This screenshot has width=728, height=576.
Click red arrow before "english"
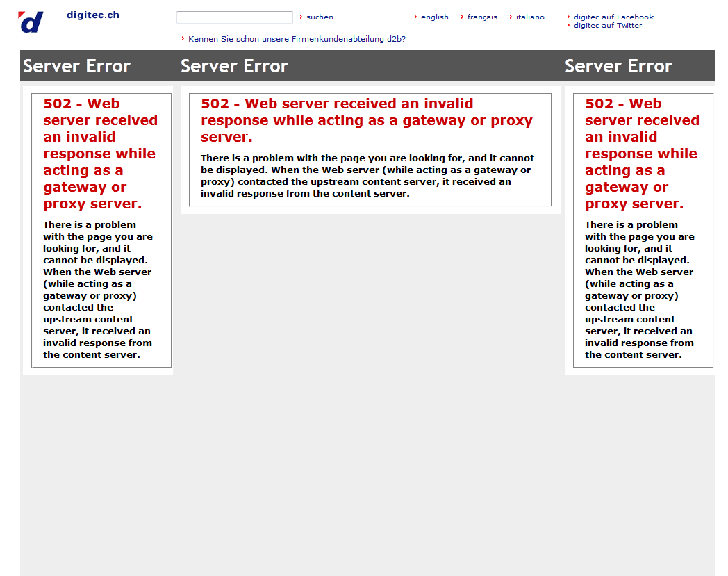coord(415,17)
